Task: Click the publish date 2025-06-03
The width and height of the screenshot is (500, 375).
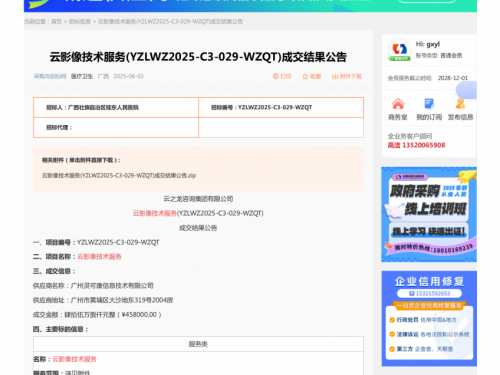Action: point(128,76)
